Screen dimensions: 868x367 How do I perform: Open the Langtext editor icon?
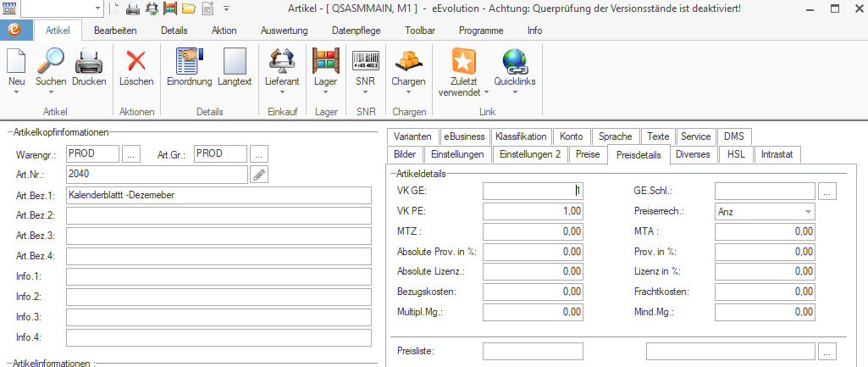pos(235,62)
